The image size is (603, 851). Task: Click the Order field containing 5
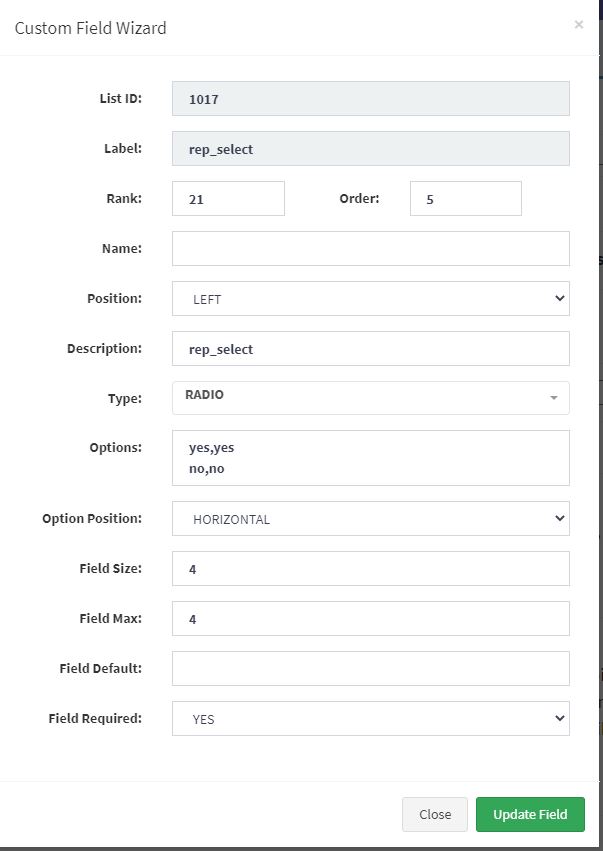[x=466, y=199]
